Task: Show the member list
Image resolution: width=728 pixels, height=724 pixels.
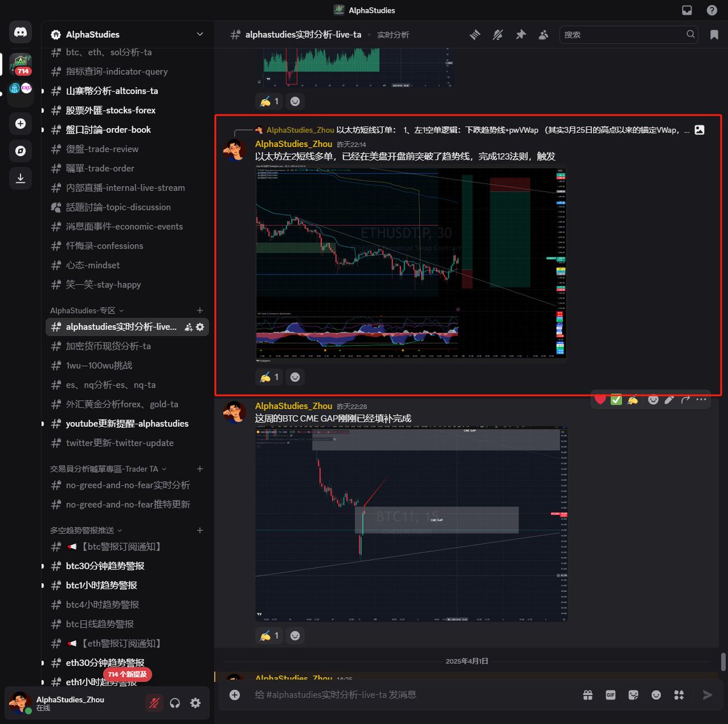Action: click(x=543, y=35)
